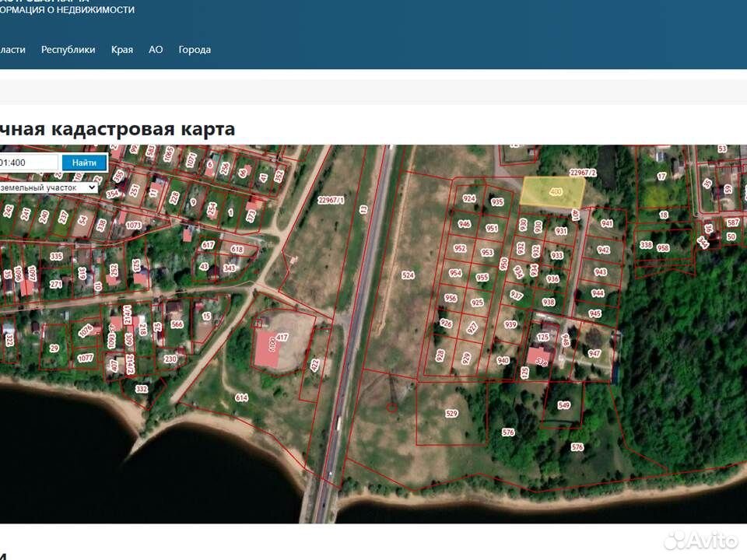Click parcel labeled 952
The width and height of the screenshot is (747, 560).
[x=460, y=248]
